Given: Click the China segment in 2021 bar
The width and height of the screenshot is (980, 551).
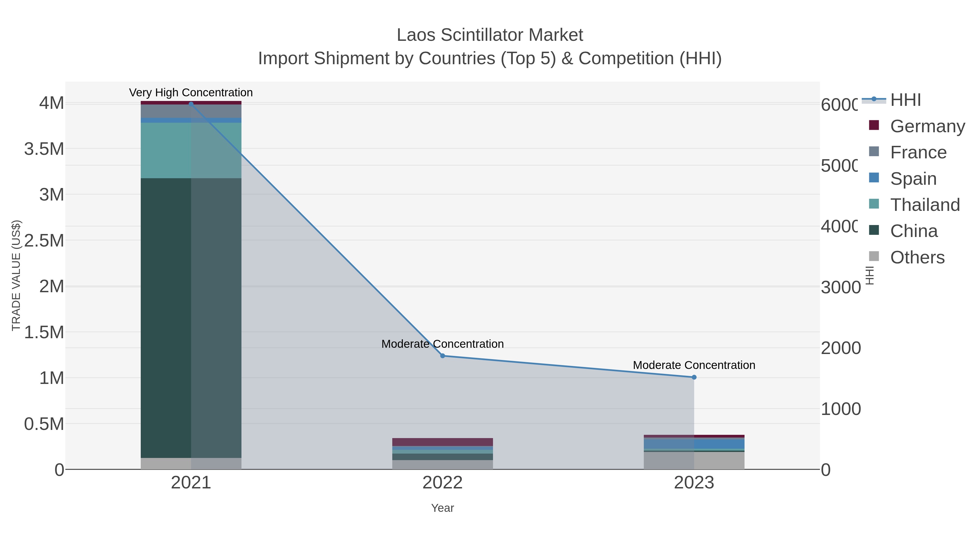Looking at the screenshot, I should click(191, 318).
